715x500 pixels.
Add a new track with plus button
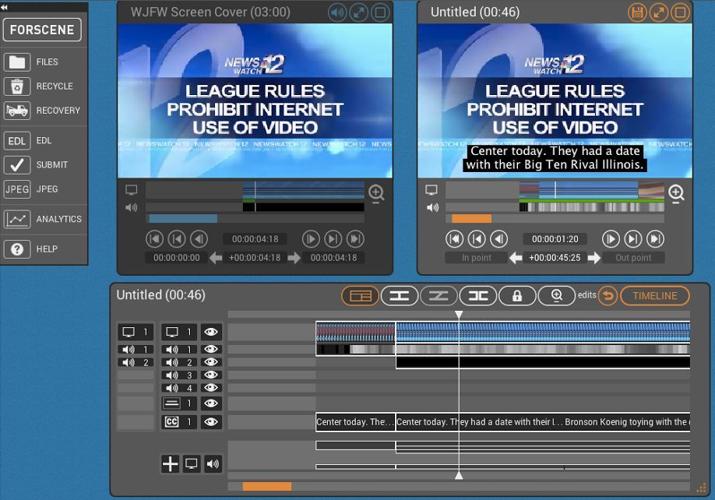tap(171, 464)
